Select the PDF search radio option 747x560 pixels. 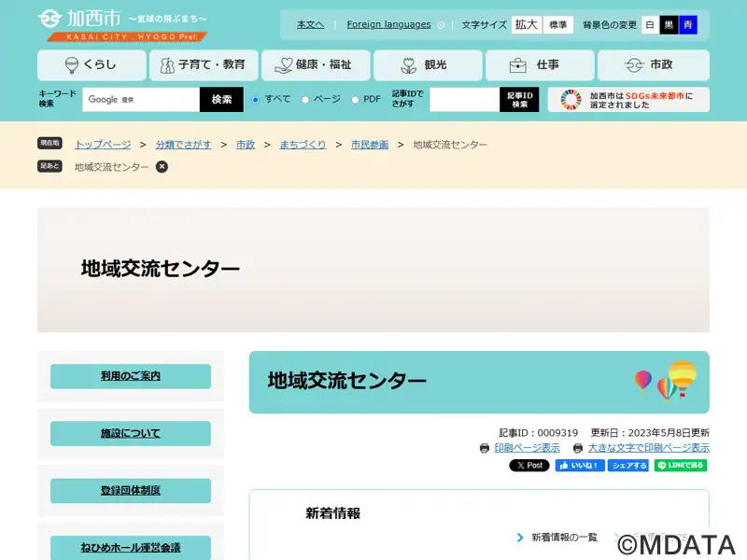(355, 100)
